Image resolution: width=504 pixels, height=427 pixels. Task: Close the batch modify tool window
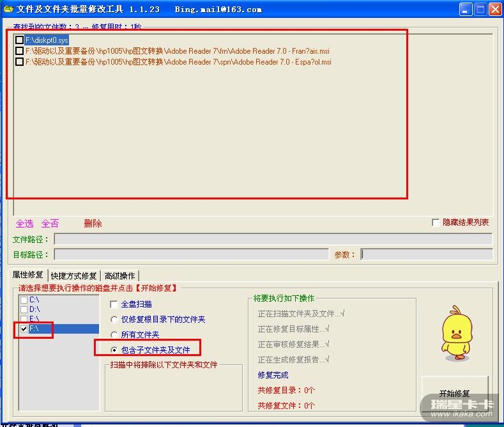(495, 9)
